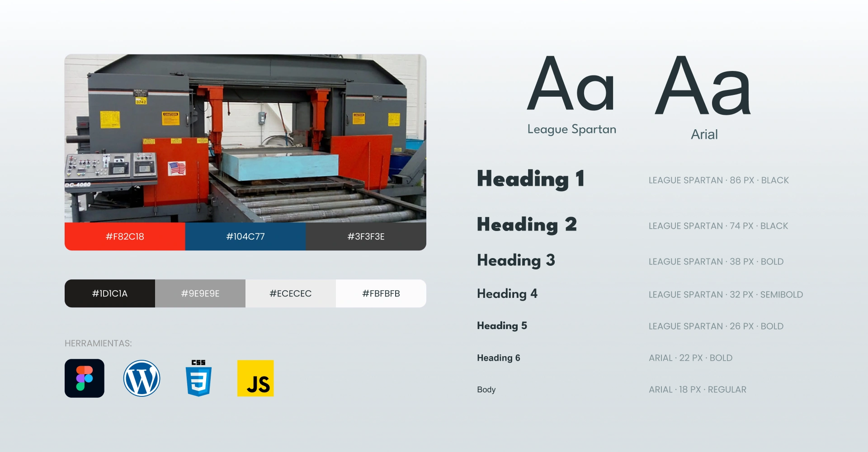Pick the blue #104C77 swatch

[x=245, y=236]
